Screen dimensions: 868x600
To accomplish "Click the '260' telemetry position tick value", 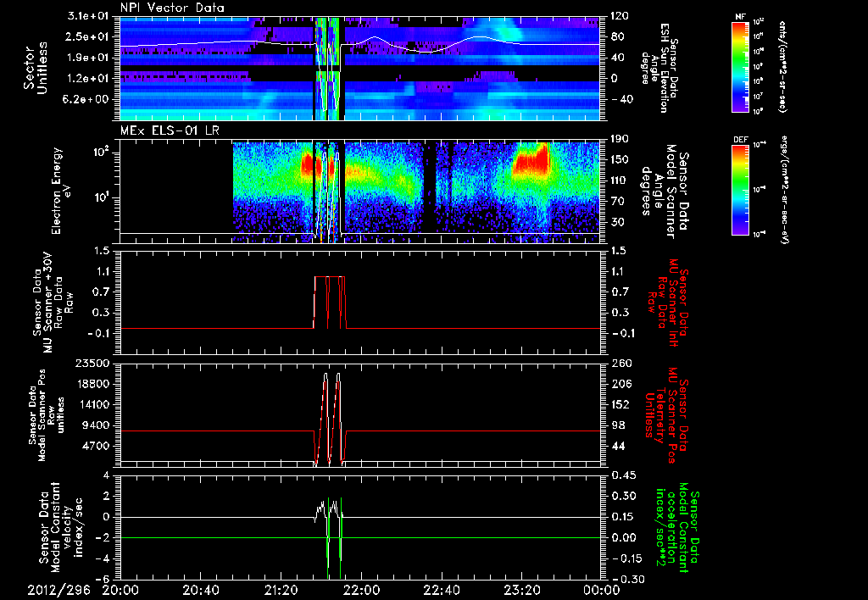I will pos(620,364).
